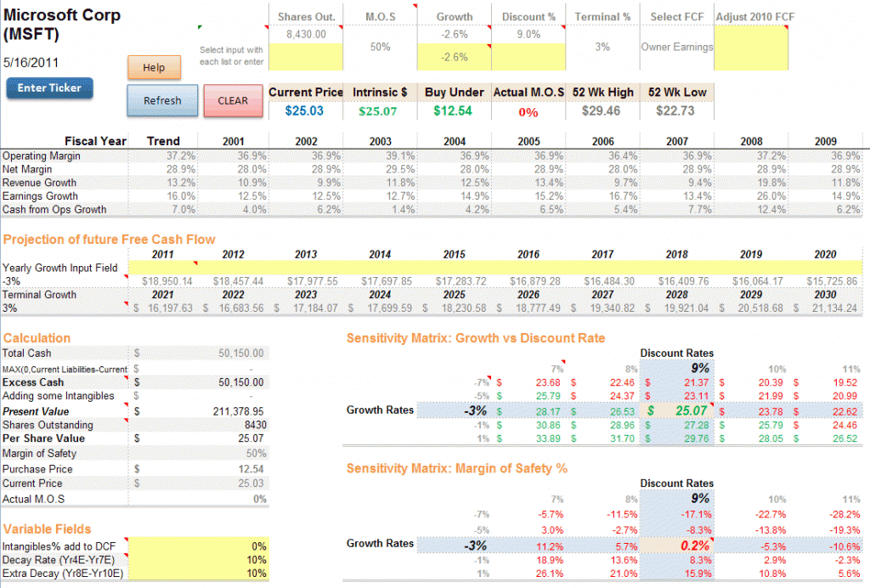Click the Operating Margin 2003 value 39.1%
Screen dimensions: 870x588
(x=401, y=155)
